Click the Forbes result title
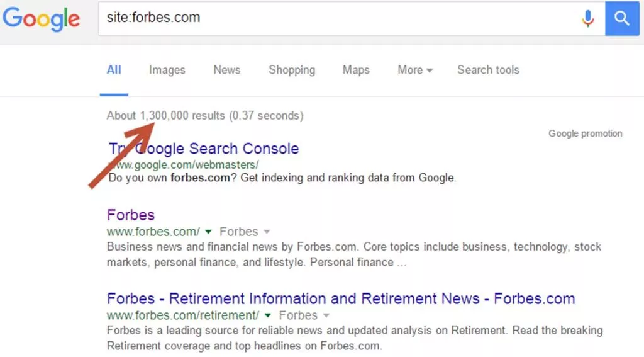Screen dimensions: 644x357 coord(131,215)
